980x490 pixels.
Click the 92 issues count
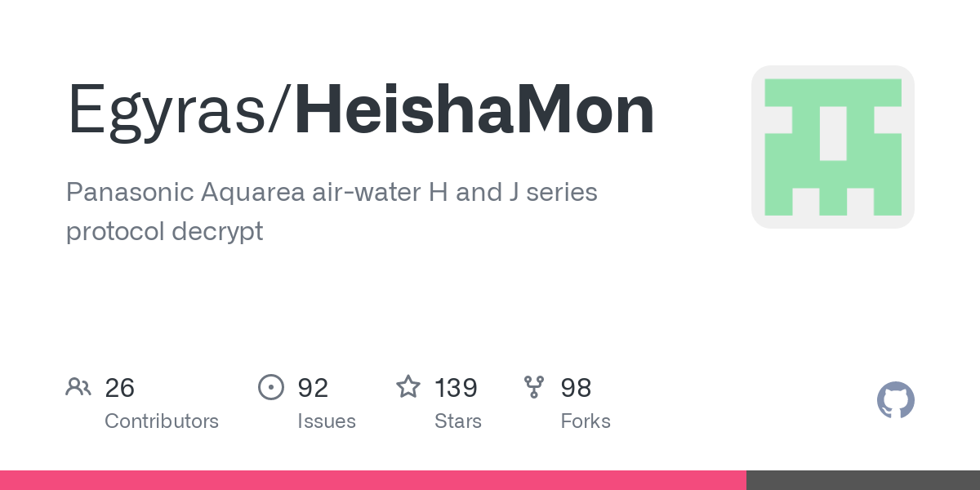(313, 388)
